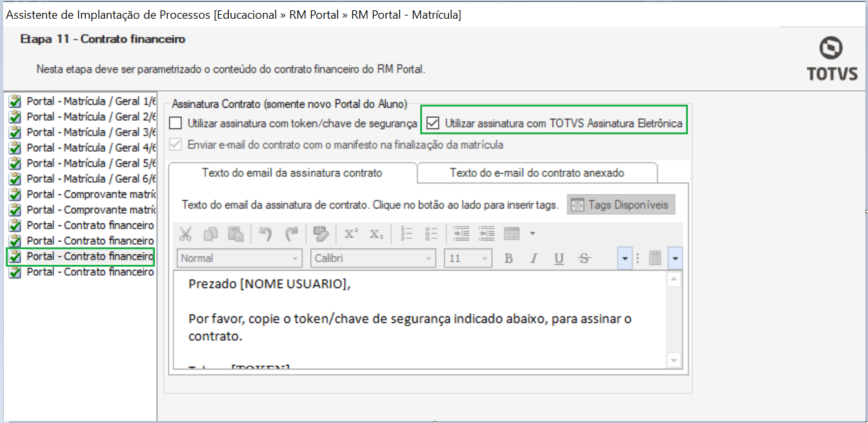Viewport: 868px width, 423px height.
Task: Toggle Italic formatting button
Action: coord(534,258)
